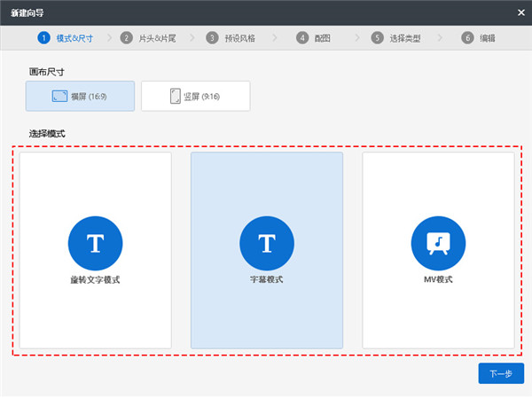Click the arrow after 模式&尺寸 step
The height and width of the screenshot is (399, 532).
110,38
